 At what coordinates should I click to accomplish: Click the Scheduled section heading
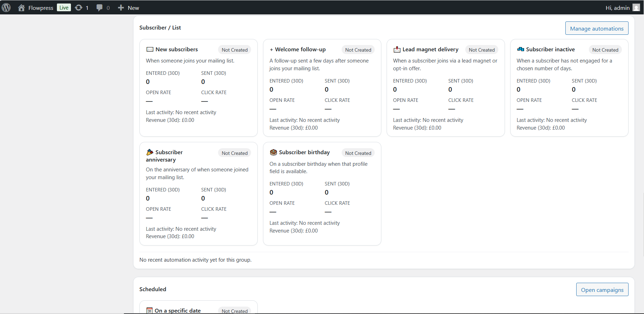(153, 289)
